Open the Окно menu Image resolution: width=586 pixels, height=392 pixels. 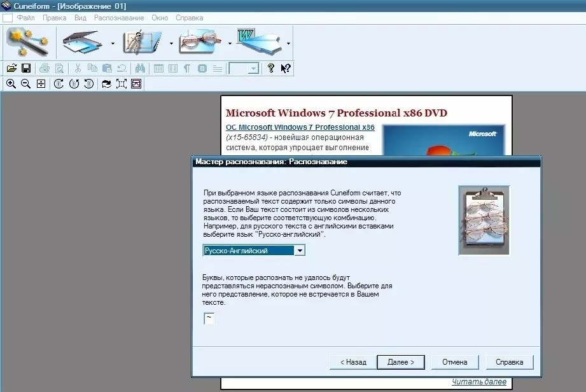pos(160,18)
